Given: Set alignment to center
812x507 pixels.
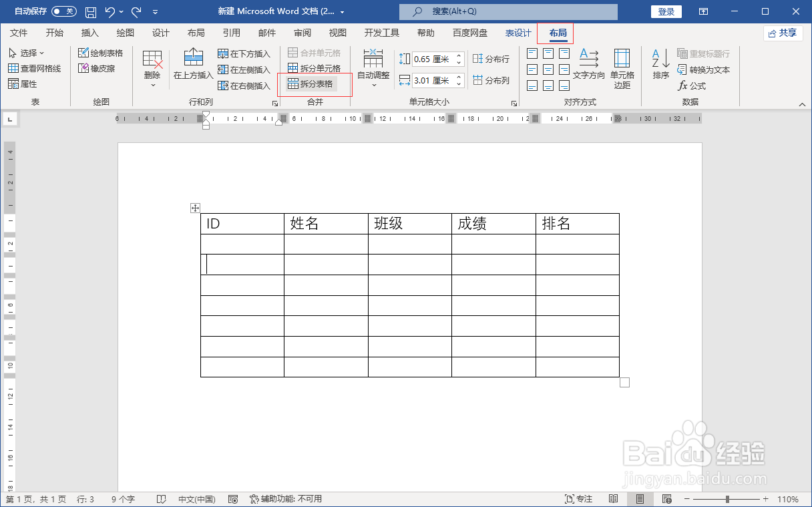Looking at the screenshot, I should click(548, 69).
